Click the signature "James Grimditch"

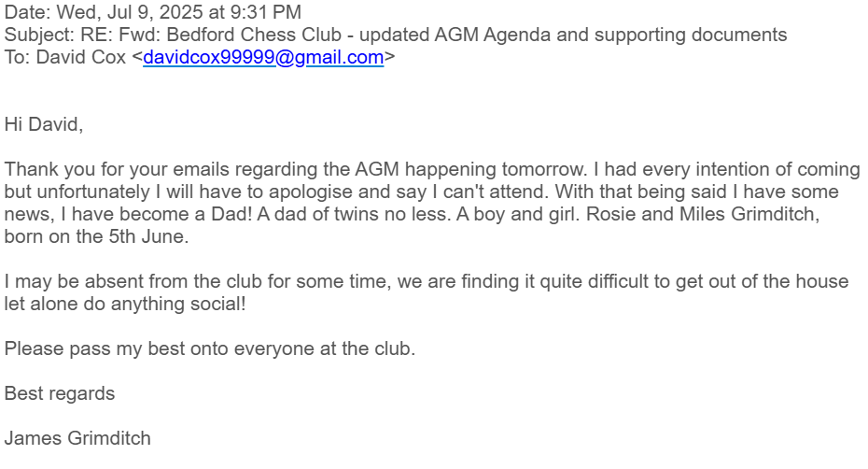click(x=77, y=438)
